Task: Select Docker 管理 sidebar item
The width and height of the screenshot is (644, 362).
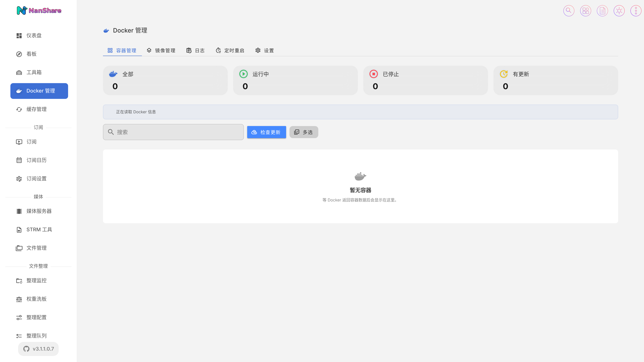Action: pos(39,91)
